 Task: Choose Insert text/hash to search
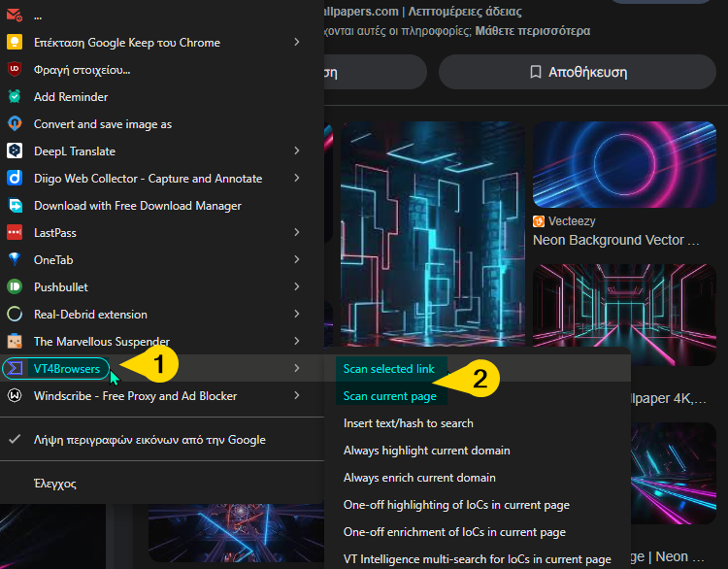[478, 423]
